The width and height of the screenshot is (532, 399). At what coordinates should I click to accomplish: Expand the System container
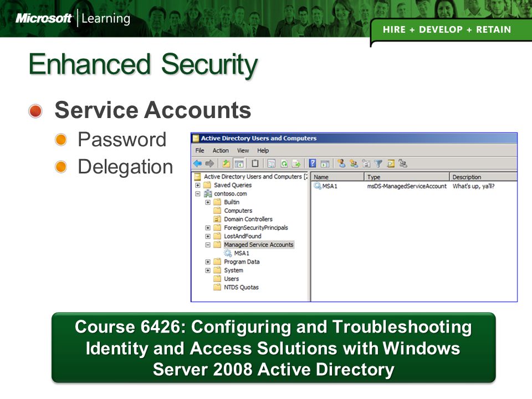click(x=208, y=270)
